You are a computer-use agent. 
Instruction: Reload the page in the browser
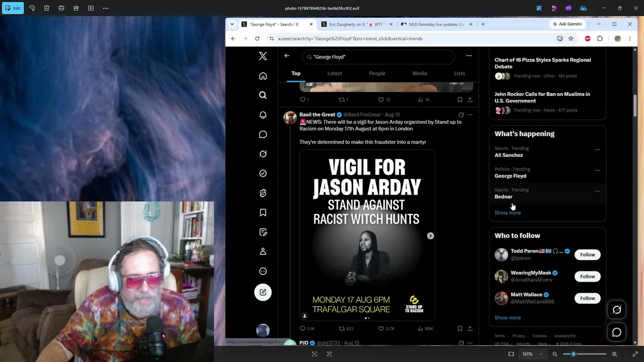coord(257,38)
